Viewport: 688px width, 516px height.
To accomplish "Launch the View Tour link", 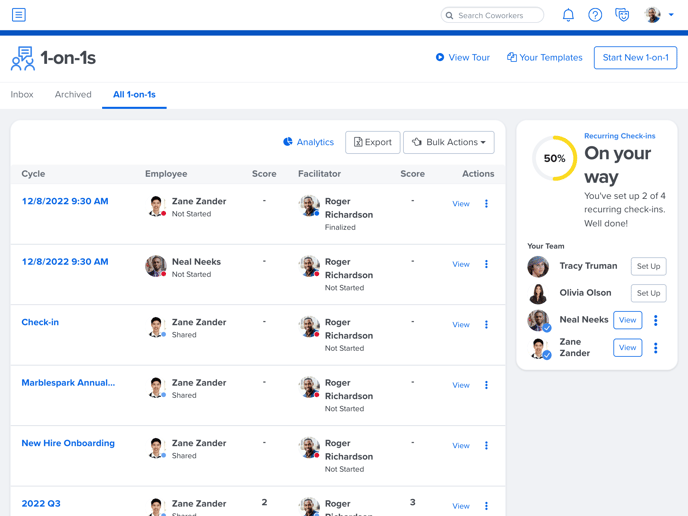I will pos(462,57).
